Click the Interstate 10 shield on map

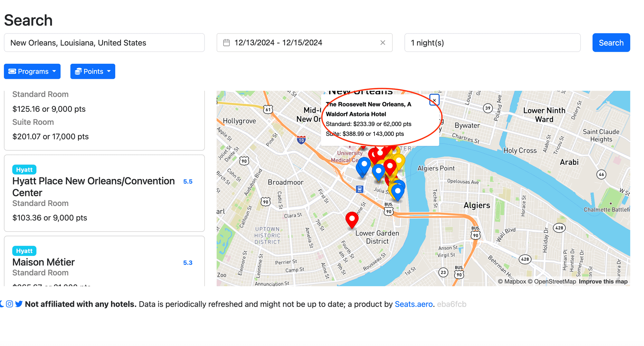[301, 140]
